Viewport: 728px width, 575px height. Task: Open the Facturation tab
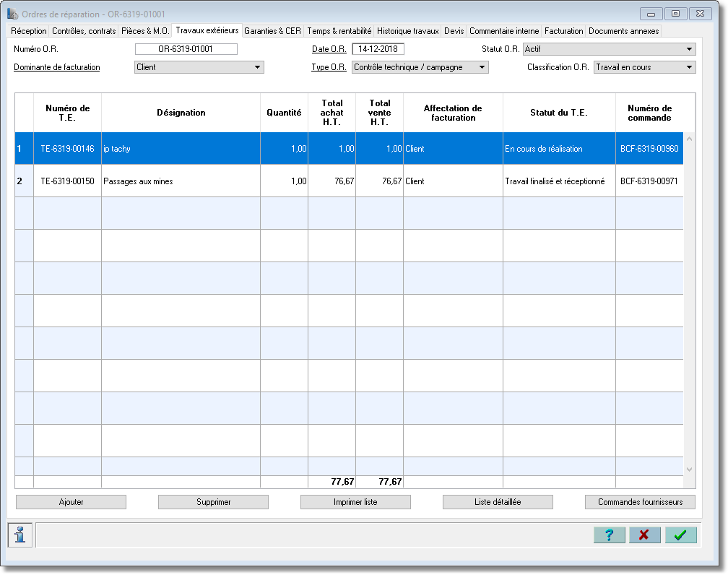tap(563, 31)
